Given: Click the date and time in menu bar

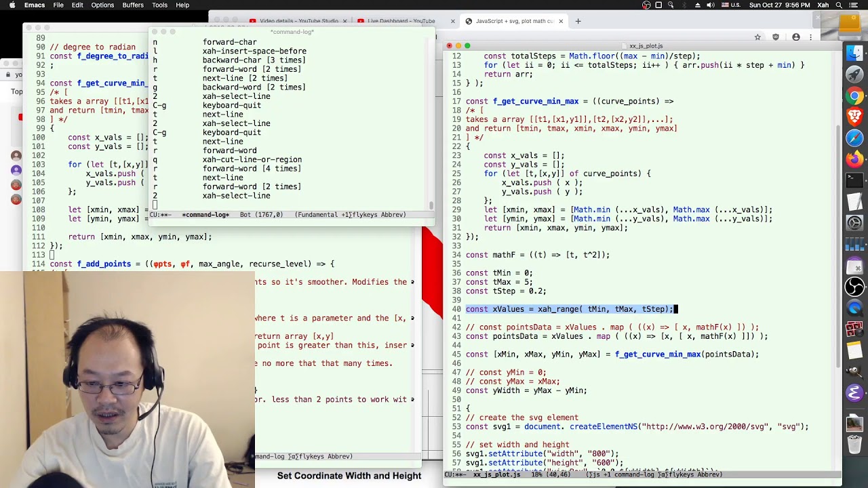Looking at the screenshot, I should [x=779, y=5].
